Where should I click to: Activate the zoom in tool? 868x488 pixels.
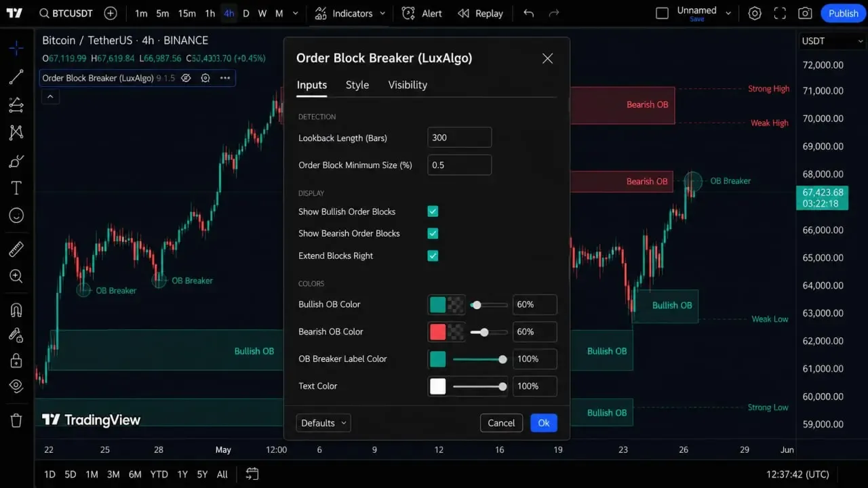16,277
